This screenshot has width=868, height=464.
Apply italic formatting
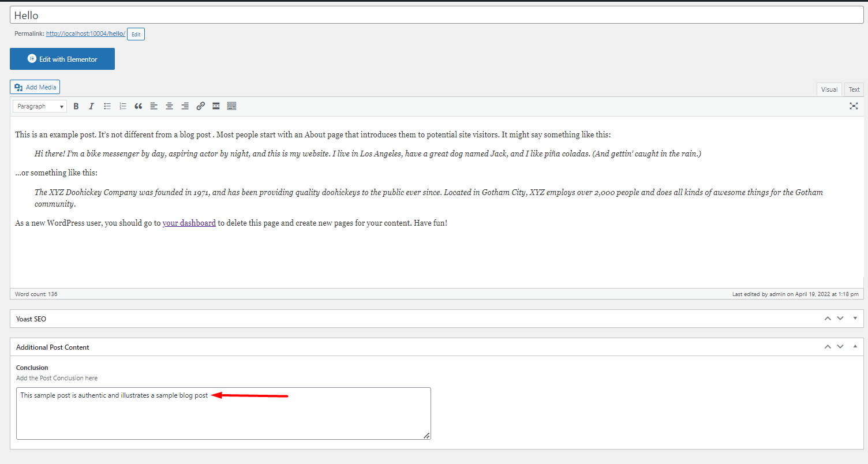click(x=91, y=106)
